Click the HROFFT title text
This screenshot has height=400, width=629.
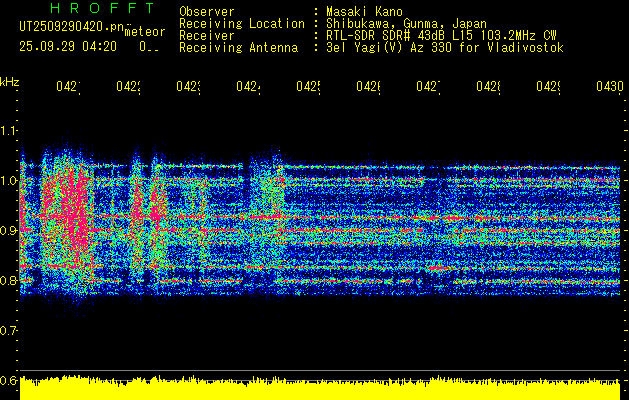[103, 8]
